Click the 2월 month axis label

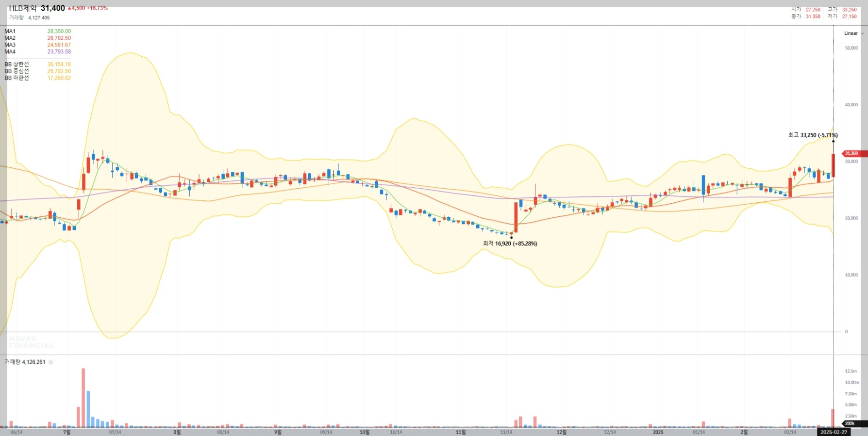pyautogui.click(x=744, y=432)
